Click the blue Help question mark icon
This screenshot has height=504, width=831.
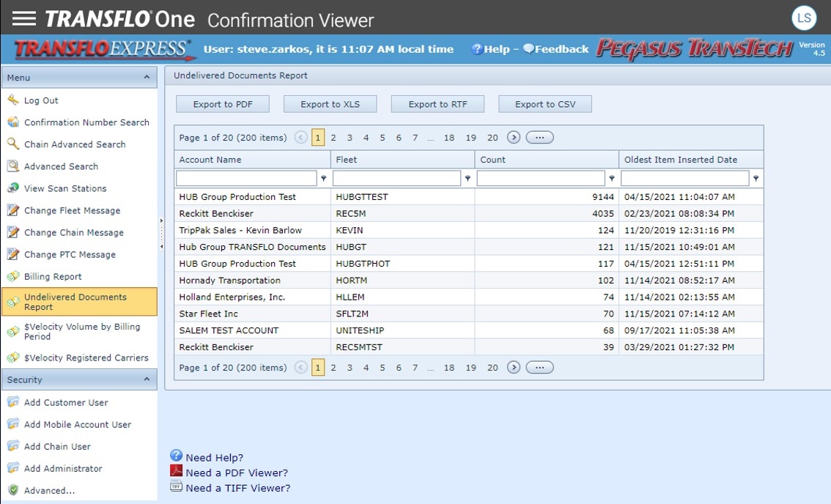tap(477, 49)
